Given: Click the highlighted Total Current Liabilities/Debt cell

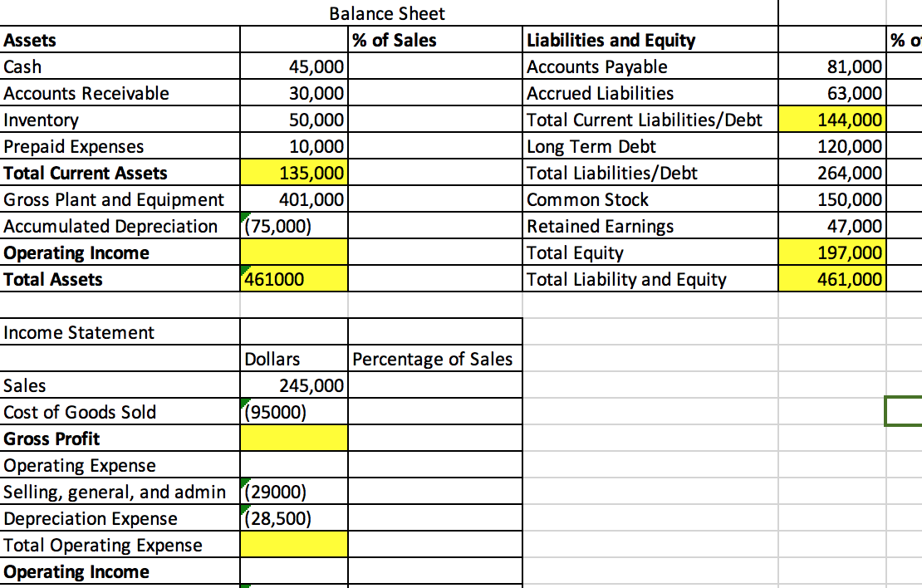Looking at the screenshot, I should point(831,120).
